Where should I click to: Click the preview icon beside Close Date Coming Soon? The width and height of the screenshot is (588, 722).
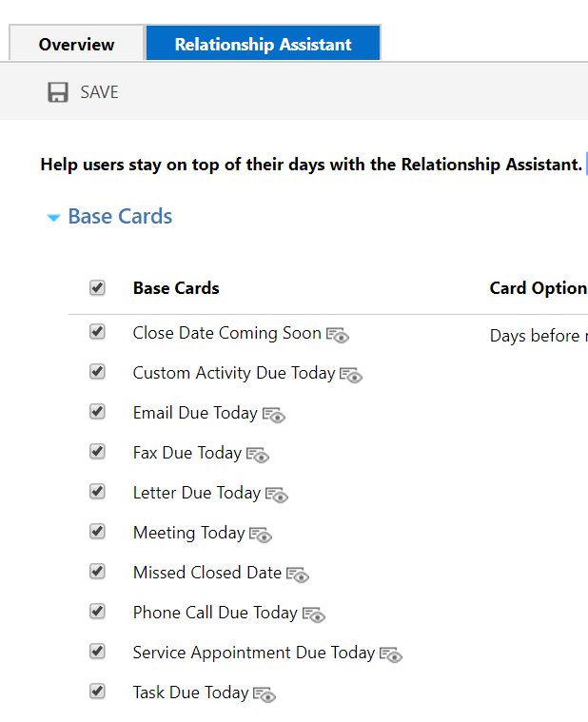[x=338, y=335]
